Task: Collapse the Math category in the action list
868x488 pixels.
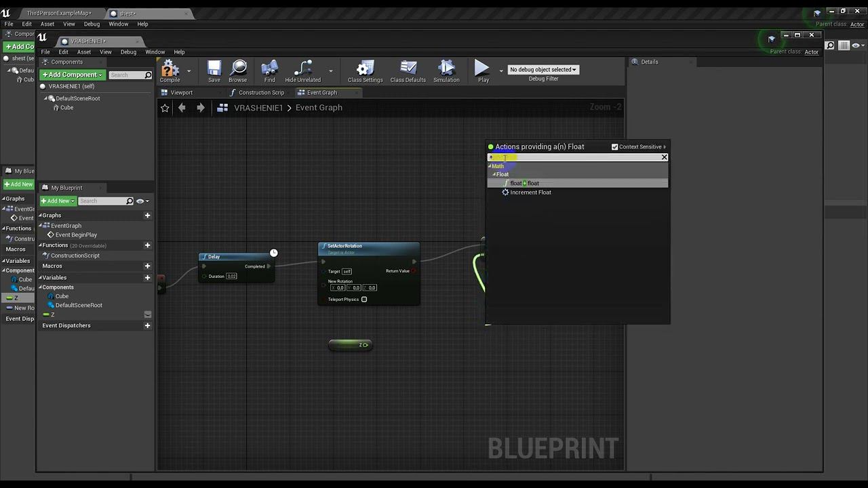Action: pos(490,166)
